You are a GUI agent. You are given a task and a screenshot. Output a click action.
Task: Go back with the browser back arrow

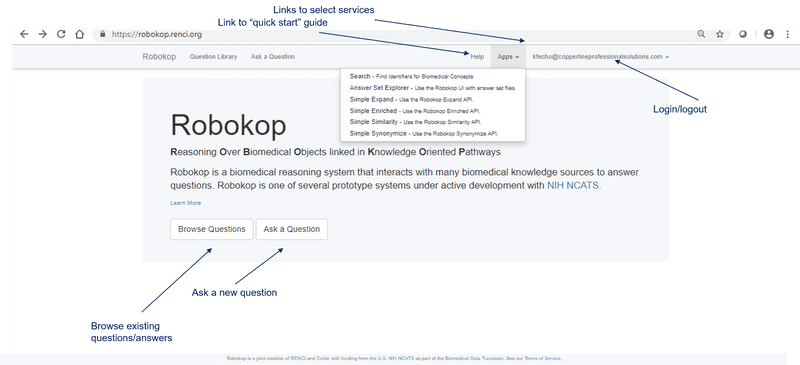coord(24,34)
